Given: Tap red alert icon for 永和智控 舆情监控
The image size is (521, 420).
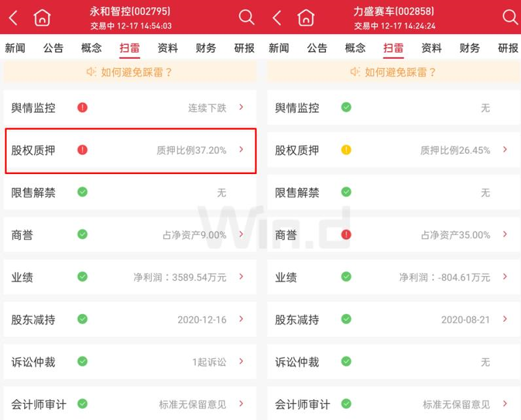Looking at the screenshot, I should click(x=82, y=107).
